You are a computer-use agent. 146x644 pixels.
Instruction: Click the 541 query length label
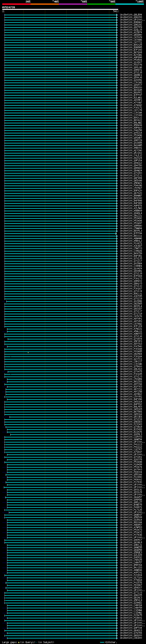(x=115, y=11)
